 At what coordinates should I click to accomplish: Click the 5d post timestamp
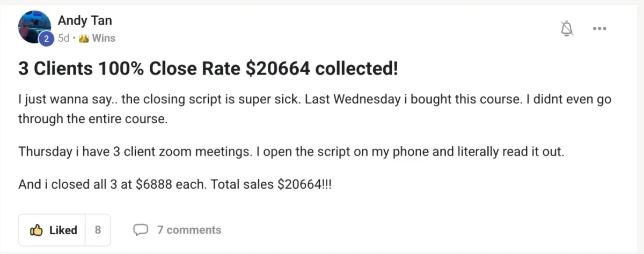pyautogui.click(x=63, y=39)
